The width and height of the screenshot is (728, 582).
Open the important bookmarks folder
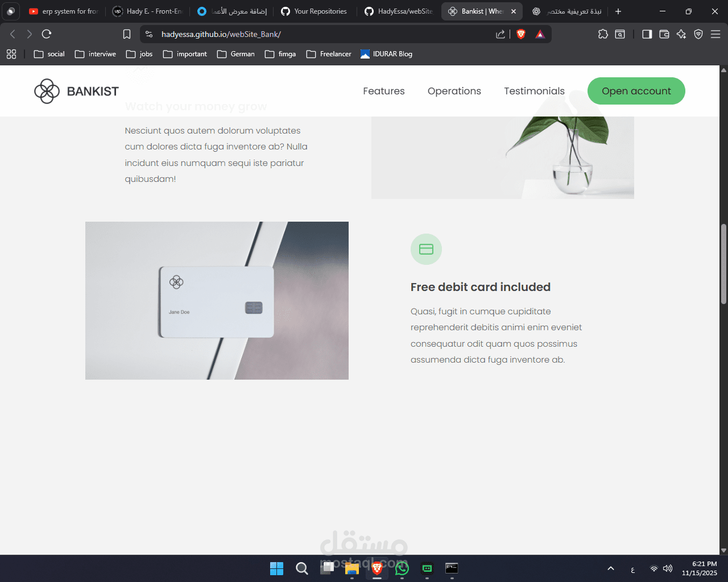[x=185, y=54]
